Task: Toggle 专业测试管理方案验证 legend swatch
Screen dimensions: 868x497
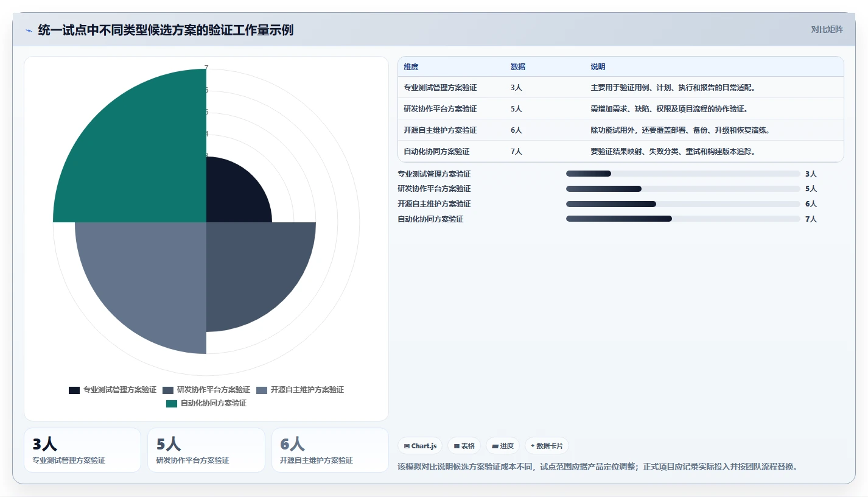Action: (x=74, y=390)
